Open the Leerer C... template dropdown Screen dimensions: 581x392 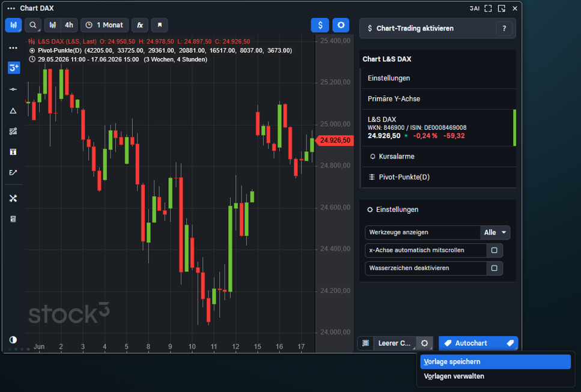pyautogui.click(x=395, y=343)
